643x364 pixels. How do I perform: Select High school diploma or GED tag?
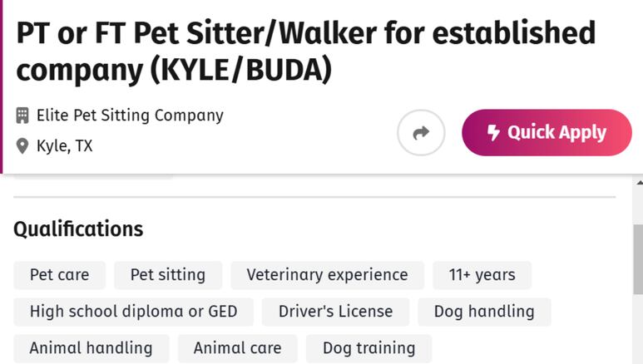[133, 312]
